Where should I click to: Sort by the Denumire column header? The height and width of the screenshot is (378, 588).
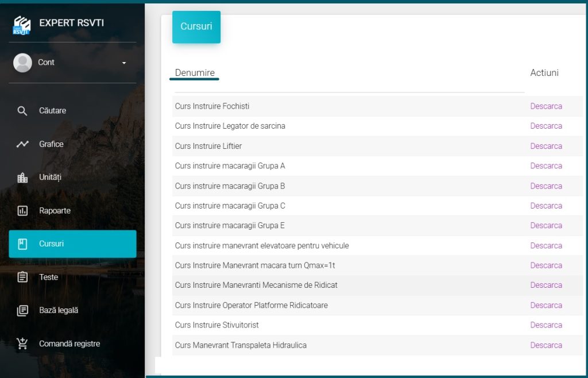point(195,73)
